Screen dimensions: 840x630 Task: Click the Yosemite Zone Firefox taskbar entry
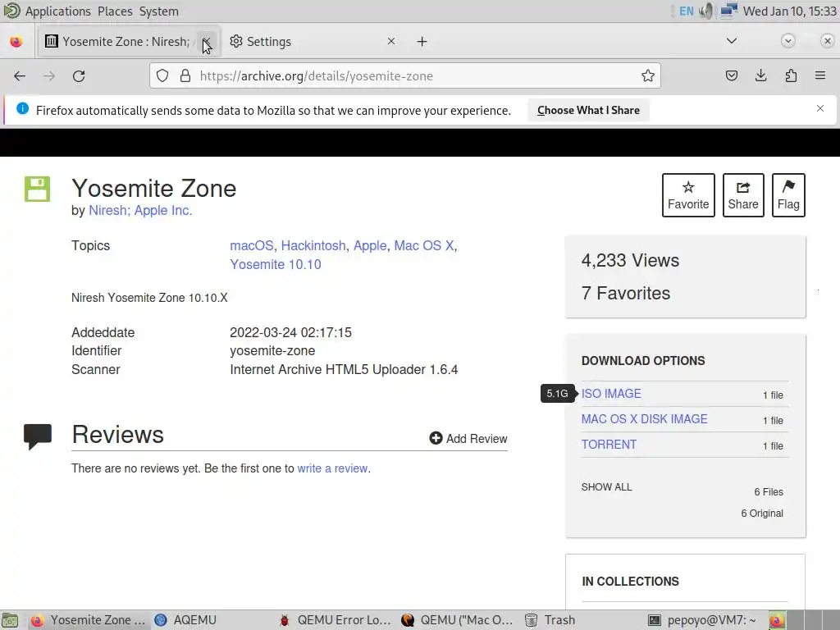[x=89, y=620]
